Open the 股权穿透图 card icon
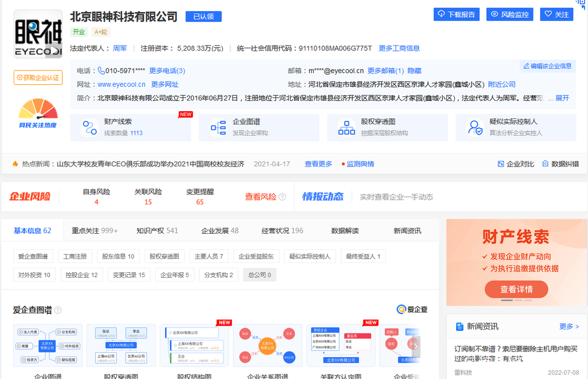The height and width of the screenshot is (379, 588). click(x=346, y=127)
